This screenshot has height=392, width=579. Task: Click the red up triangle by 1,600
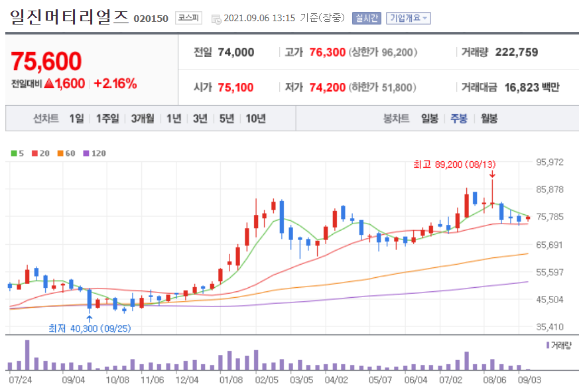(x=49, y=84)
